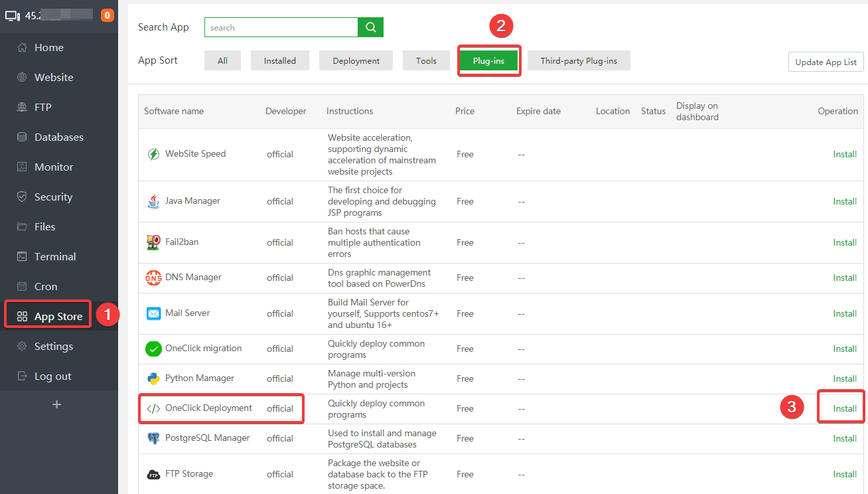Click the Fail2ban app icon
Image resolution: width=868 pixels, height=494 pixels.
pyautogui.click(x=153, y=242)
